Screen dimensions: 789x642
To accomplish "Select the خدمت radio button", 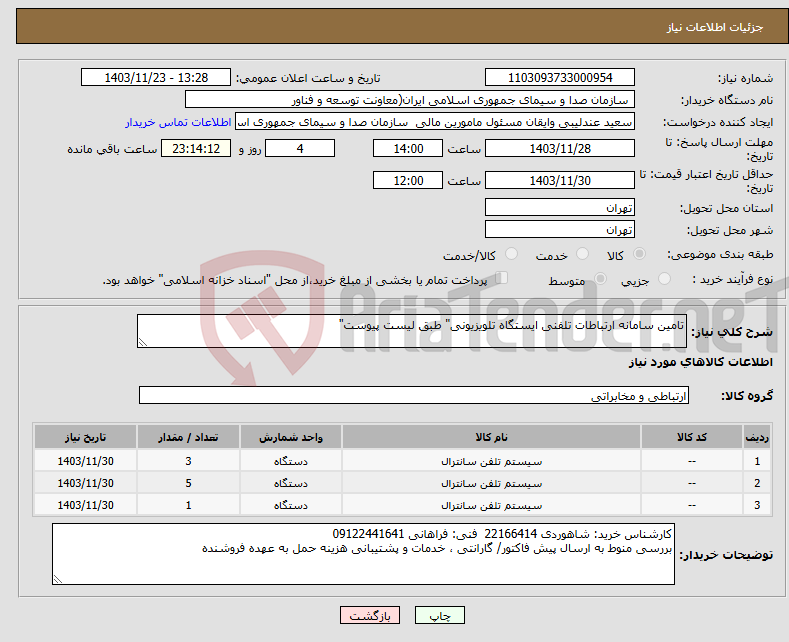I will pyautogui.click(x=582, y=254).
